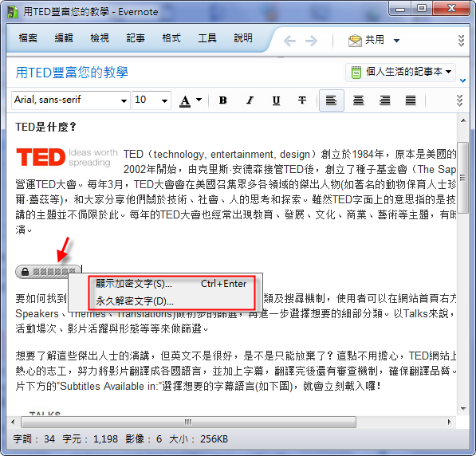This screenshot has height=456, width=476.
Task: Align text right
Action: tap(384, 100)
